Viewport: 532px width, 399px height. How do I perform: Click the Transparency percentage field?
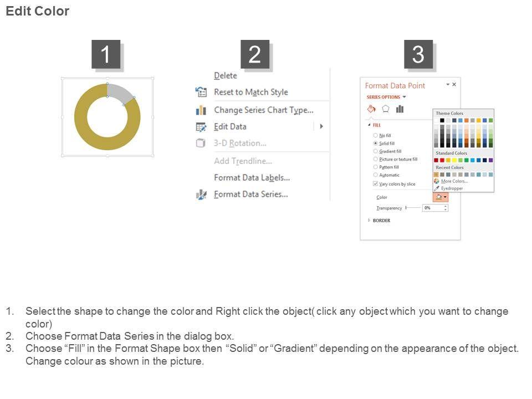click(433, 208)
